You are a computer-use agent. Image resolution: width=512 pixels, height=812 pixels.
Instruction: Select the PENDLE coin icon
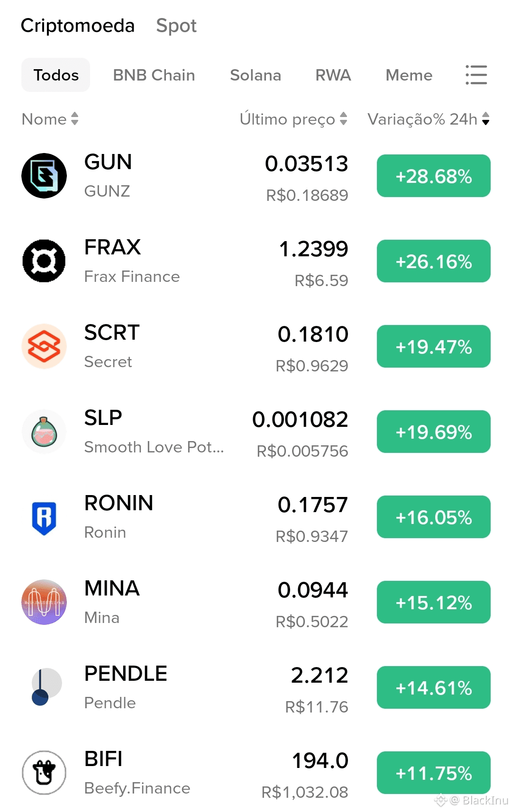(x=44, y=687)
